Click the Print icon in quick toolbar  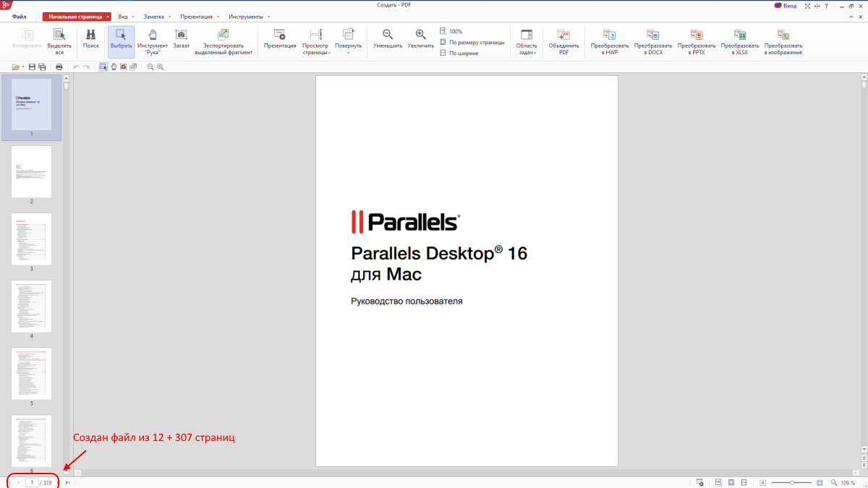coord(59,67)
